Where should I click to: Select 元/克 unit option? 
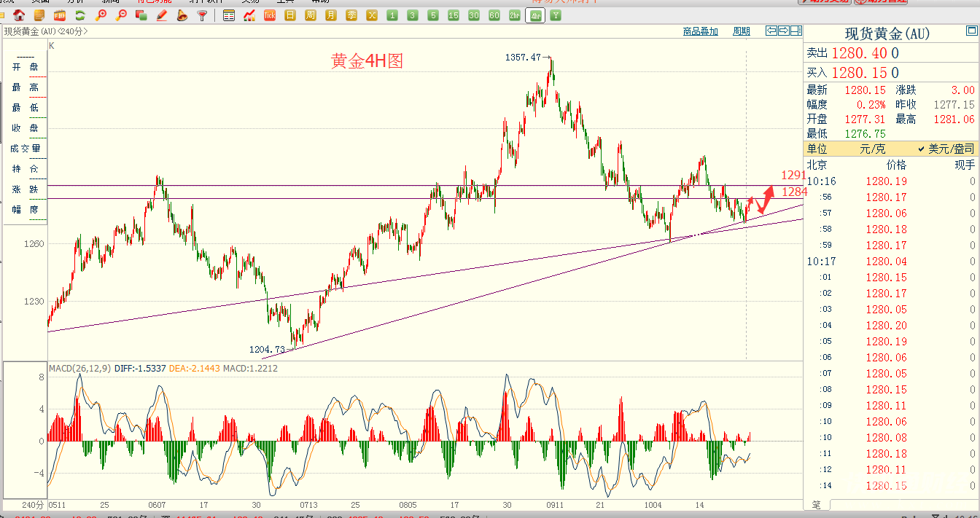[871, 149]
